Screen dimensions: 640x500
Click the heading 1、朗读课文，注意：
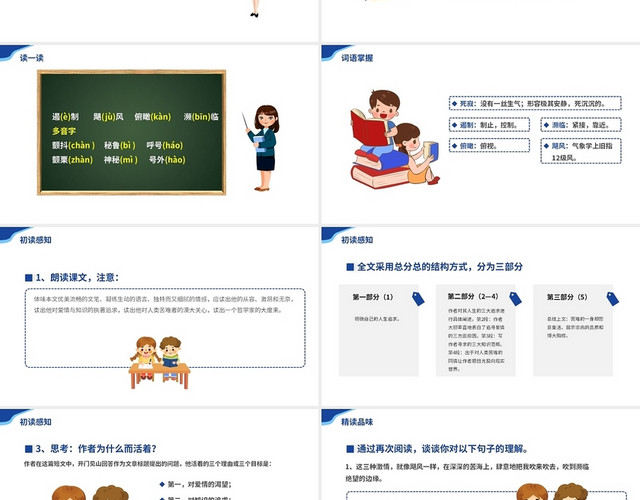(78, 278)
